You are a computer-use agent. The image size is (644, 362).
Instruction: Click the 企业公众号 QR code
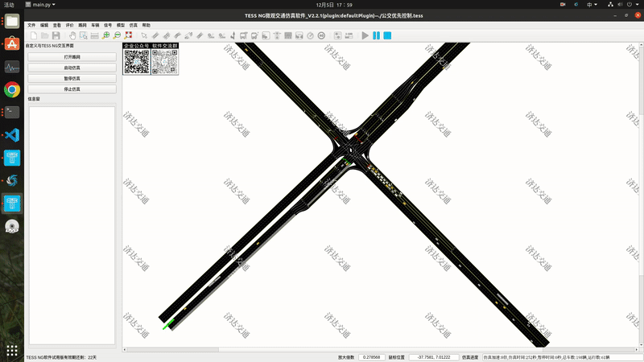pyautogui.click(x=137, y=62)
